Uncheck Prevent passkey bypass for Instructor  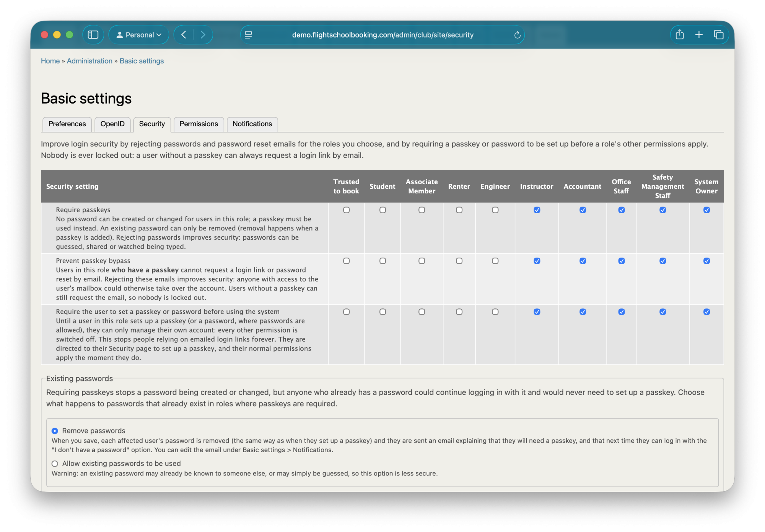pyautogui.click(x=537, y=261)
